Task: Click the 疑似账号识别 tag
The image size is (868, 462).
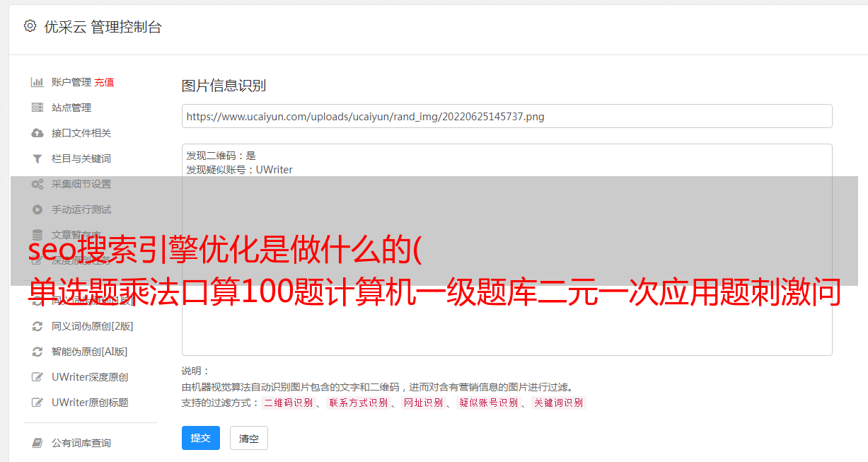Action: click(489, 403)
